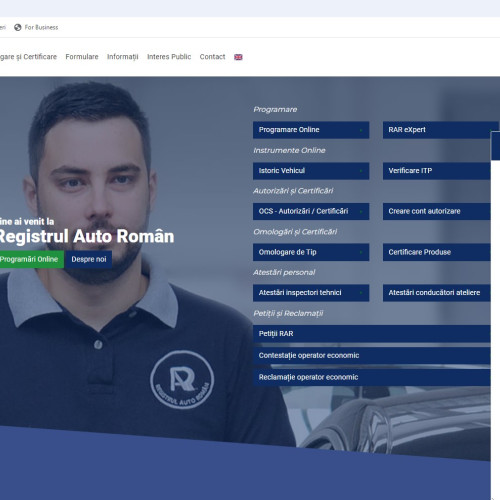Click the Atestări personal section label

[x=284, y=272]
